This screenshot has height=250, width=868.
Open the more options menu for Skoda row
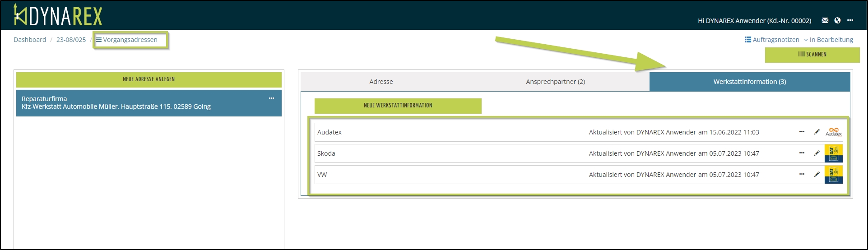[802, 153]
